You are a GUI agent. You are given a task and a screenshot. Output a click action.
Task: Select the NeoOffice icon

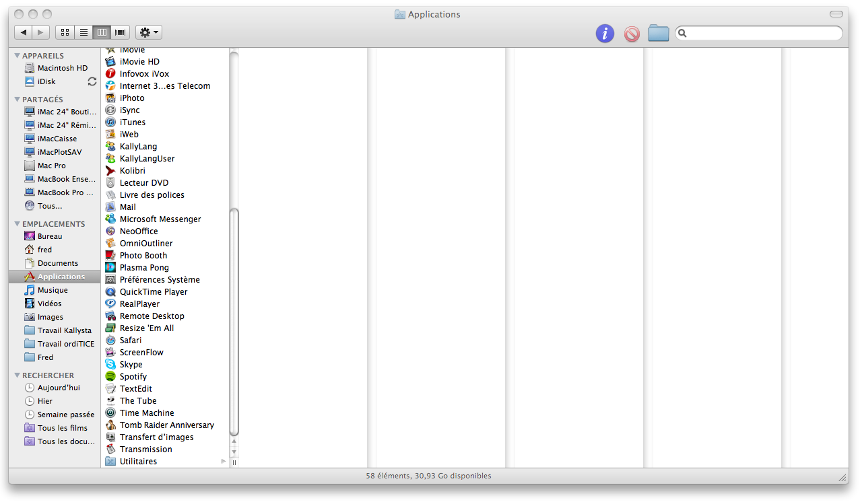(x=111, y=231)
